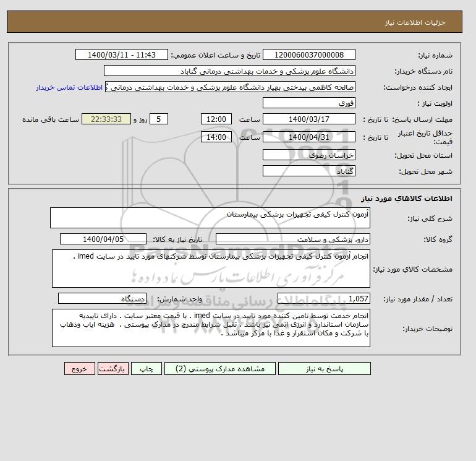Click the quantity field showing 1,057
The image size is (476, 461).
tap(323, 298)
